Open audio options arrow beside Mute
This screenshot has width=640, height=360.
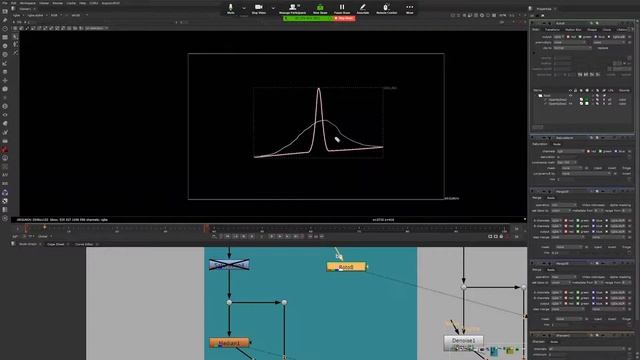coord(244,8)
